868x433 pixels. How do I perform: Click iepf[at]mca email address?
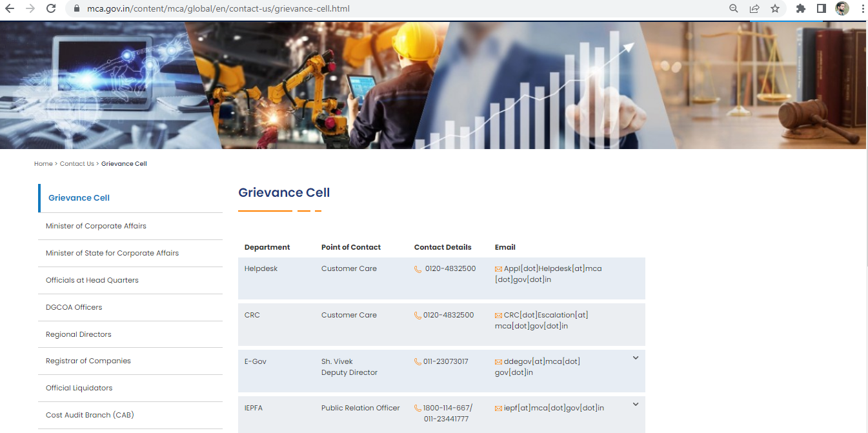tap(554, 408)
